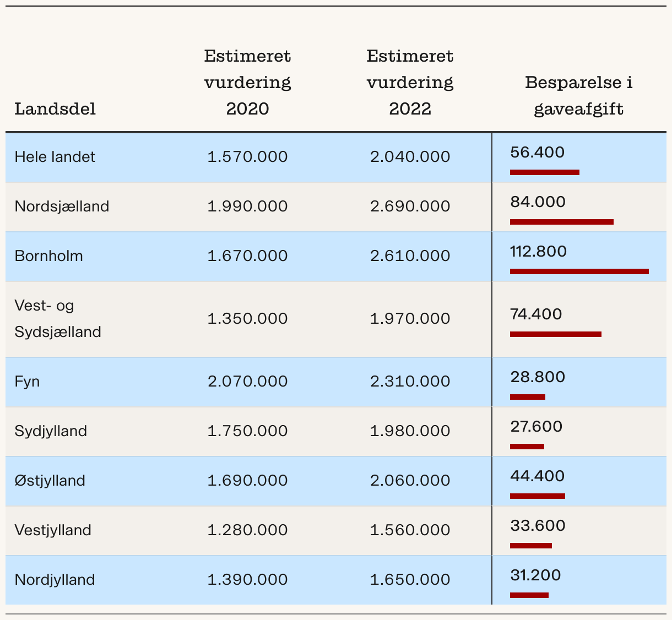Screen dimensions: 672x620
Task: Click the red bar under 56.400
Action: (545, 172)
